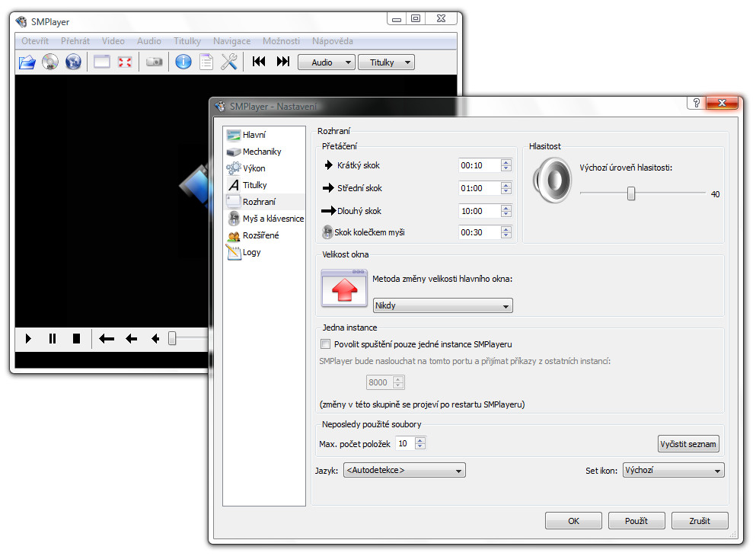Stop playback with the square button

point(76,339)
